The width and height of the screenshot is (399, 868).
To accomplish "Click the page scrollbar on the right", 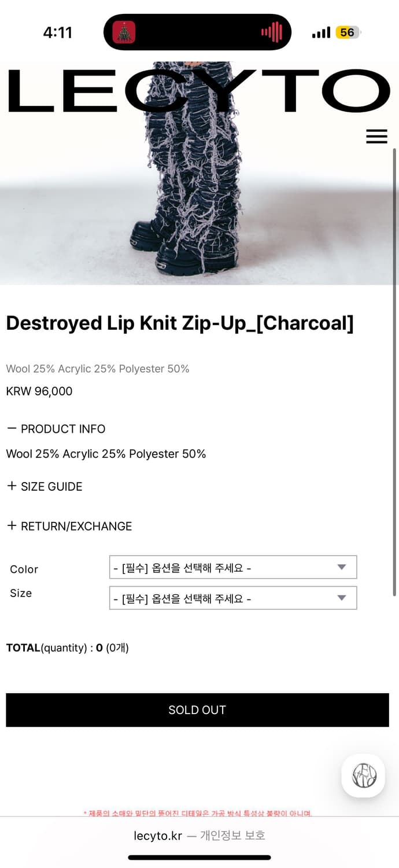I will 395,370.
